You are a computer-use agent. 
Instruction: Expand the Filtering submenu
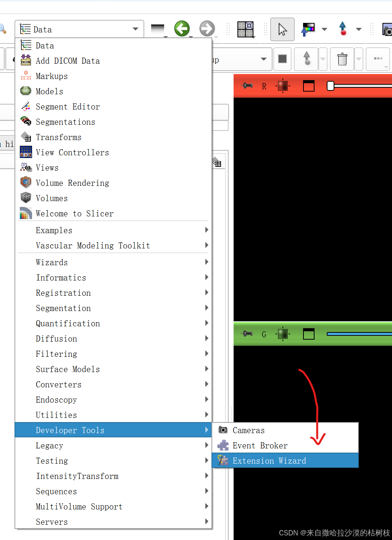(113, 354)
